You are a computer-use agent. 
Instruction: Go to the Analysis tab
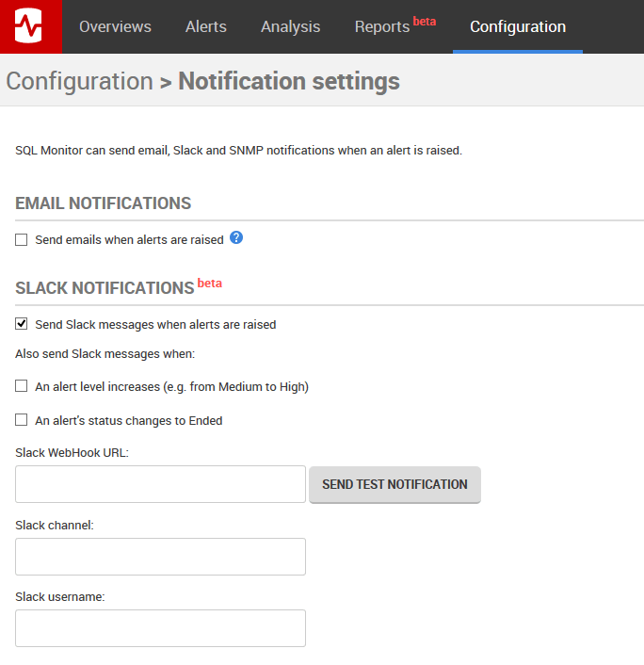click(290, 26)
